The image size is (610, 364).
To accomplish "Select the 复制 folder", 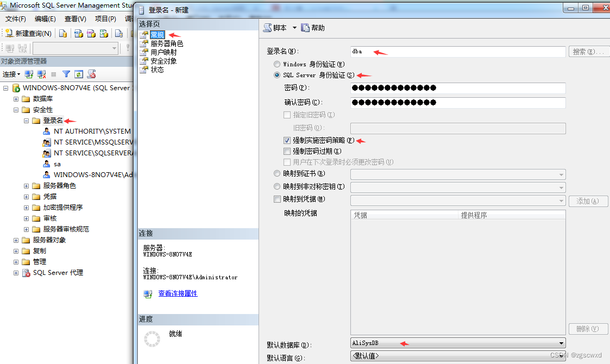I will coord(39,251).
